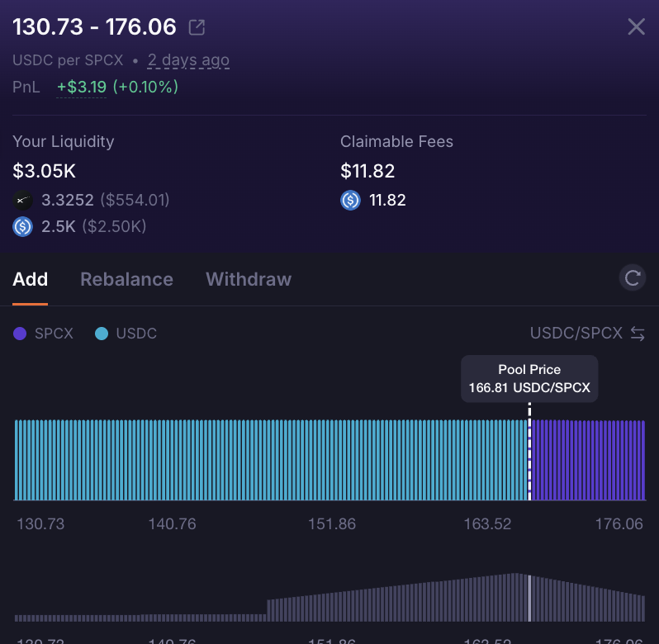
Task: Click the 2.5K USDC amount
Action: pyautogui.click(x=59, y=227)
